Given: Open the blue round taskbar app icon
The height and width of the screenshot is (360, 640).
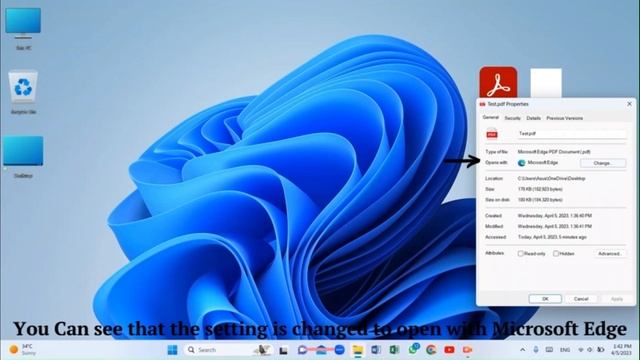Looking at the screenshot, I should click(340, 350).
